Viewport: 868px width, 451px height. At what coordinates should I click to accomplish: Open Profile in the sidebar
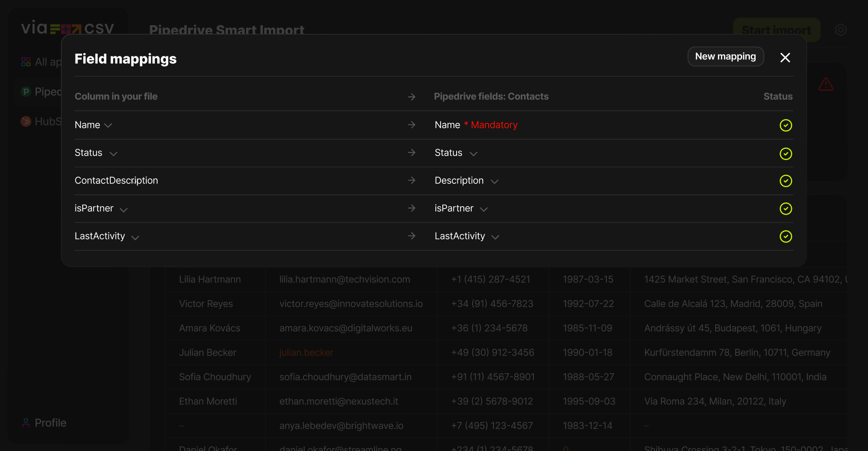pyautogui.click(x=44, y=423)
